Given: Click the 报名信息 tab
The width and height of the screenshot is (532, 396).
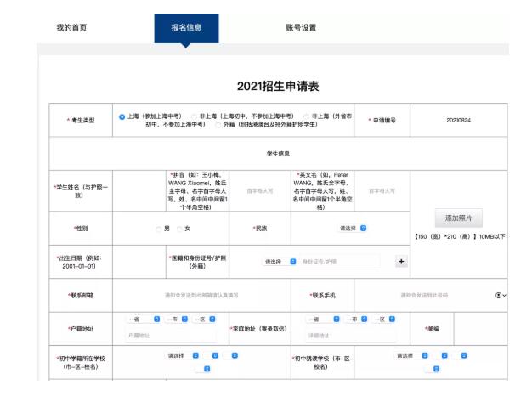Looking at the screenshot, I should [186, 28].
